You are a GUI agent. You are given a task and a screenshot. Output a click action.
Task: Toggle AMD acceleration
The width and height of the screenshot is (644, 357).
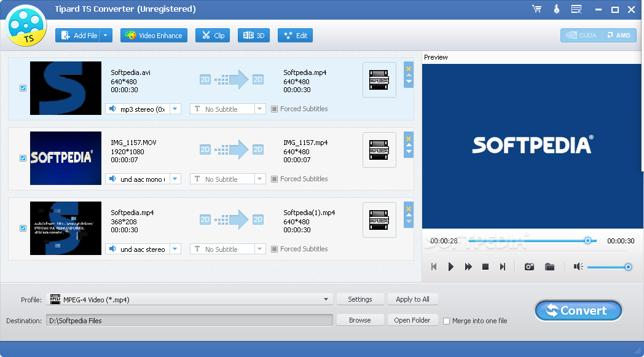[619, 35]
